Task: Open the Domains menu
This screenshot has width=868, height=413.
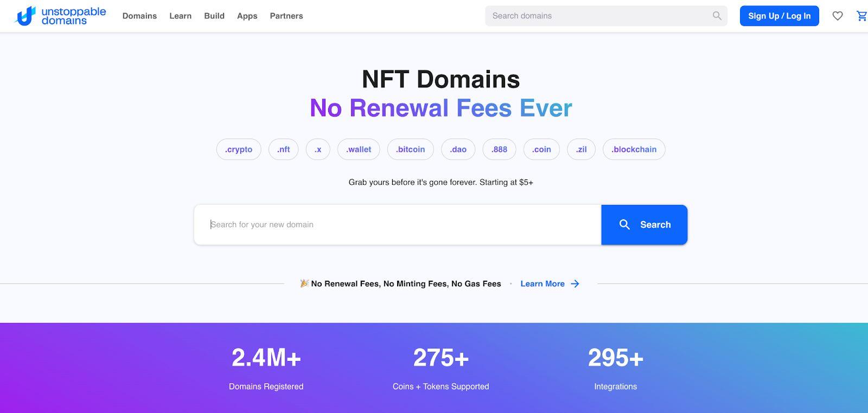Action: pyautogui.click(x=139, y=16)
